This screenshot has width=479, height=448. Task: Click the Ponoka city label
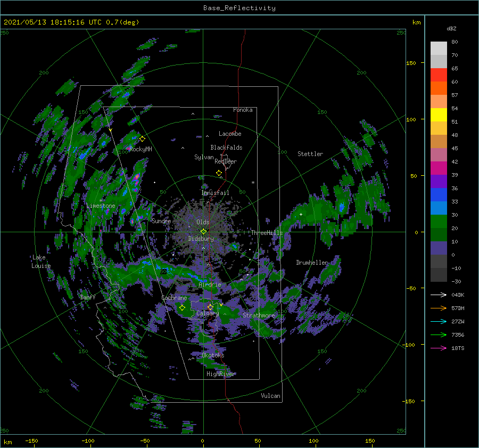(243, 110)
